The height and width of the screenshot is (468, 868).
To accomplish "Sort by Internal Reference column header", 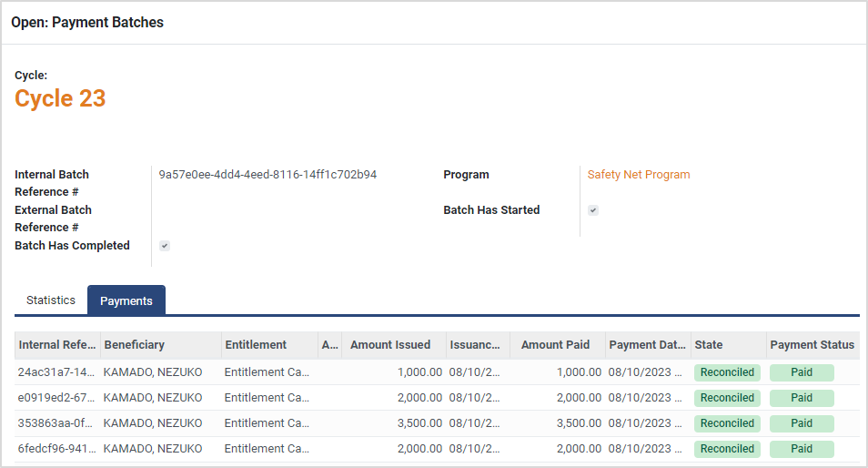I will click(x=56, y=345).
